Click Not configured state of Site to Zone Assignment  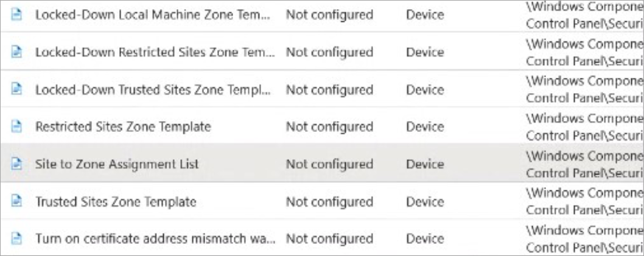(329, 164)
